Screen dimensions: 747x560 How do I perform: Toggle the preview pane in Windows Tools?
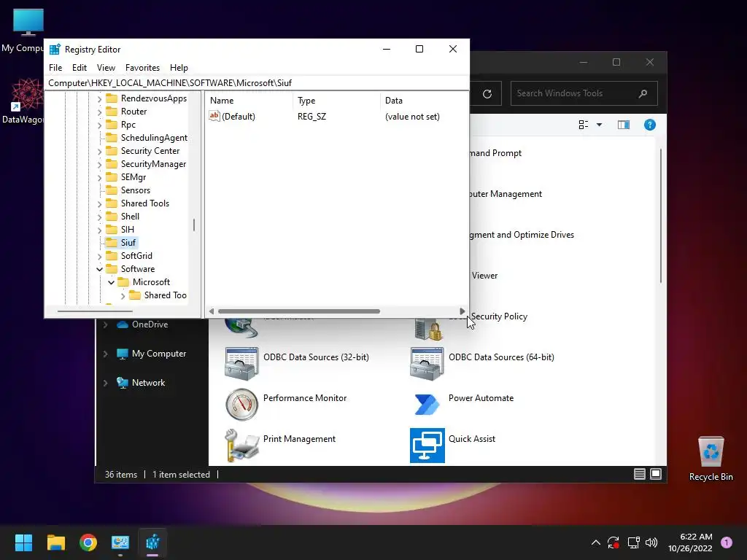pos(624,125)
